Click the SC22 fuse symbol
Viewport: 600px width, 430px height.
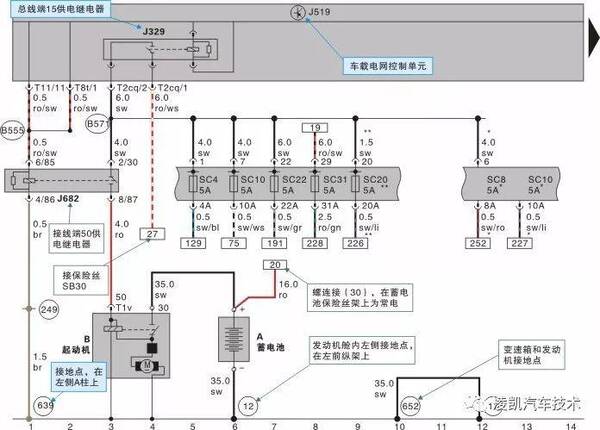274,184
